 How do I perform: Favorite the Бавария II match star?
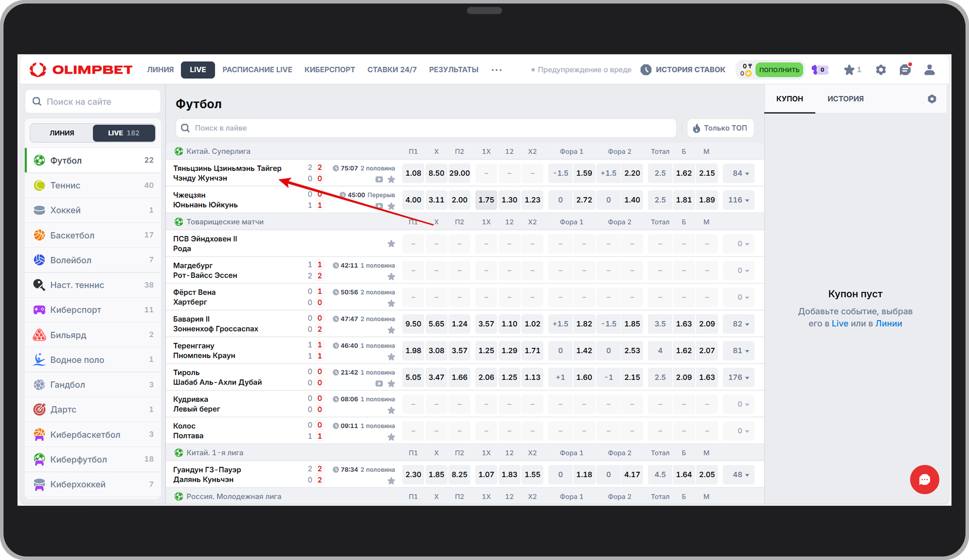(x=391, y=330)
